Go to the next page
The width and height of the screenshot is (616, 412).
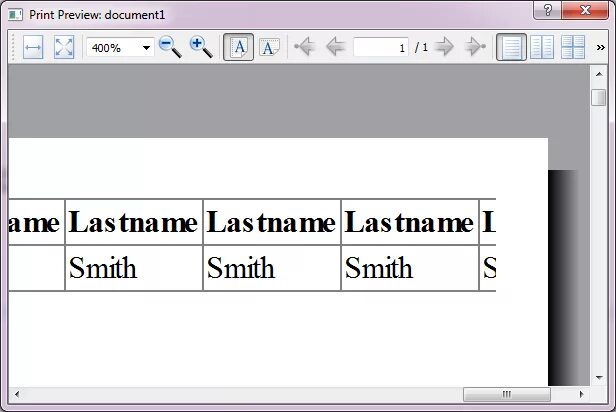tap(444, 47)
